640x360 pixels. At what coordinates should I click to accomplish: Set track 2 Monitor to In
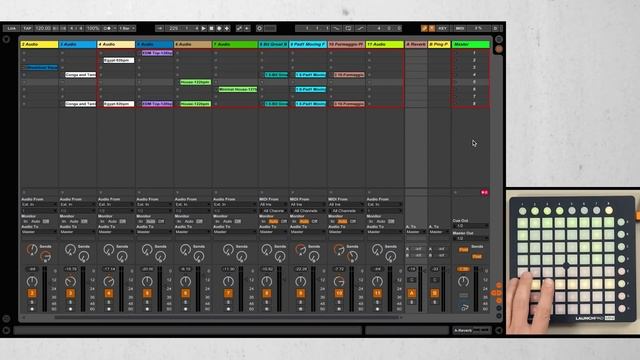point(25,221)
